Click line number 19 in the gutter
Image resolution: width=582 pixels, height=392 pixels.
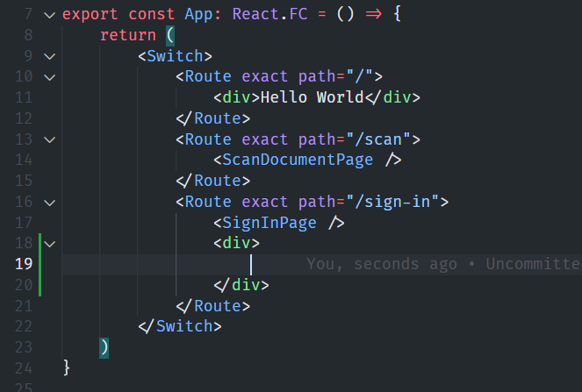point(24,264)
